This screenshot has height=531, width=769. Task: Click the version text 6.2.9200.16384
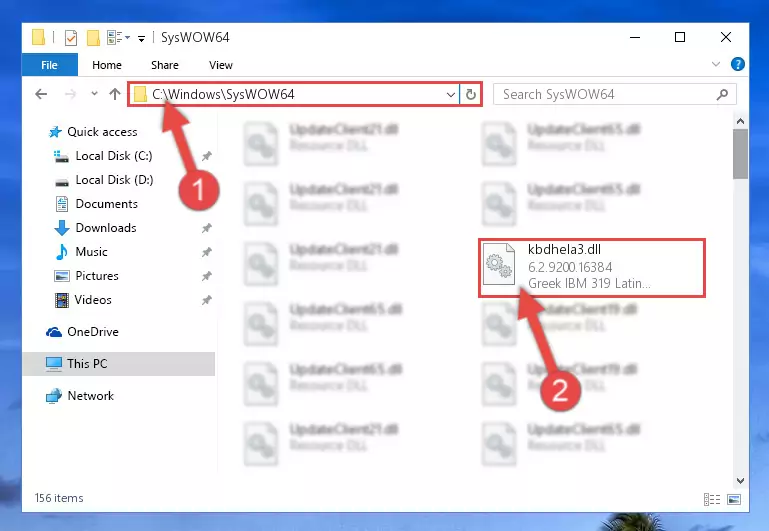click(x=570, y=267)
